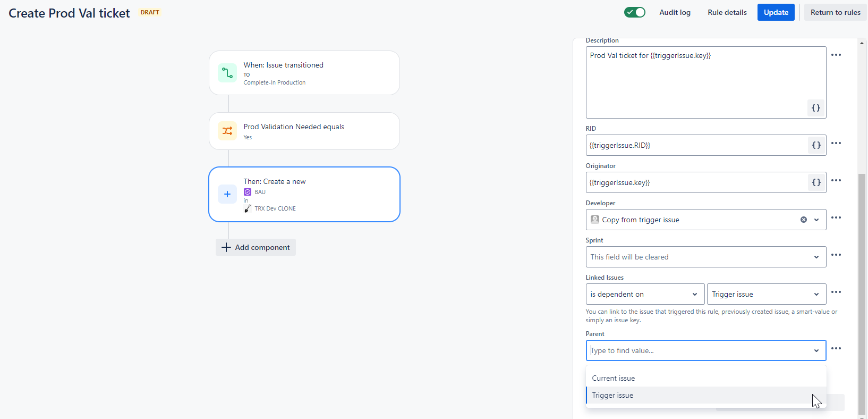This screenshot has width=868, height=419.
Task: Open more options for Parent field
Action: (x=836, y=348)
